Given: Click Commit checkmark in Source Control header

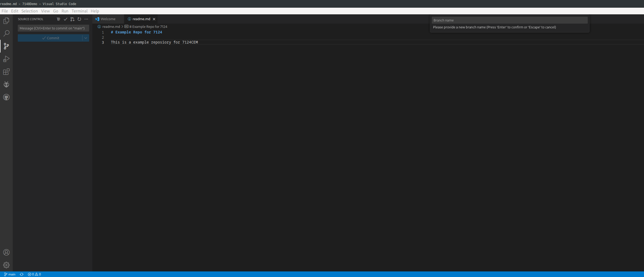Looking at the screenshot, I should point(66,19).
